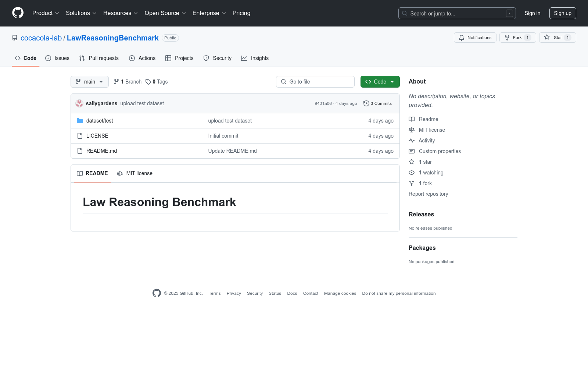Viewport: 588px width, 368px height.
Task: Open the Actions tab
Action: pos(142,58)
